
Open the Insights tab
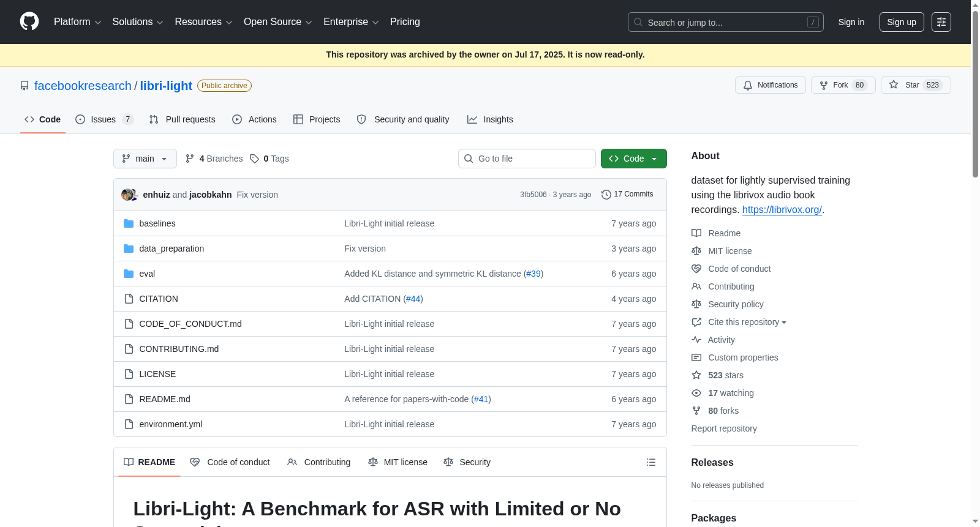pos(490,119)
